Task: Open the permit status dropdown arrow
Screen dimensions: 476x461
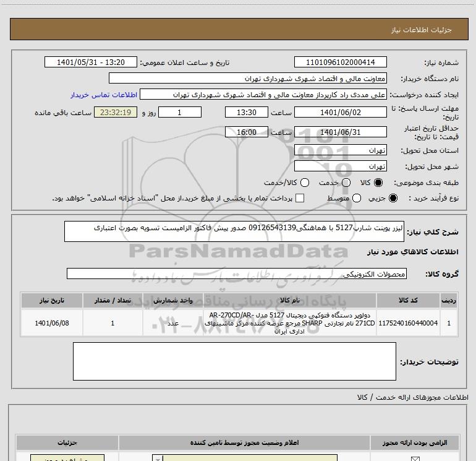Action: point(158,459)
